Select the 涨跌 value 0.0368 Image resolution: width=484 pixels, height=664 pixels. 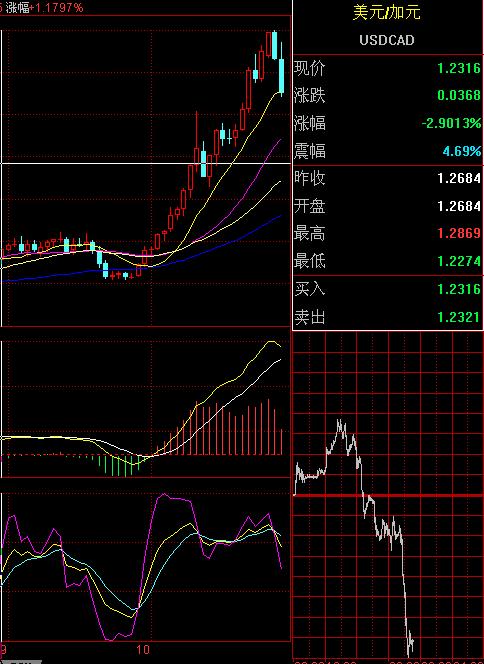(459, 95)
